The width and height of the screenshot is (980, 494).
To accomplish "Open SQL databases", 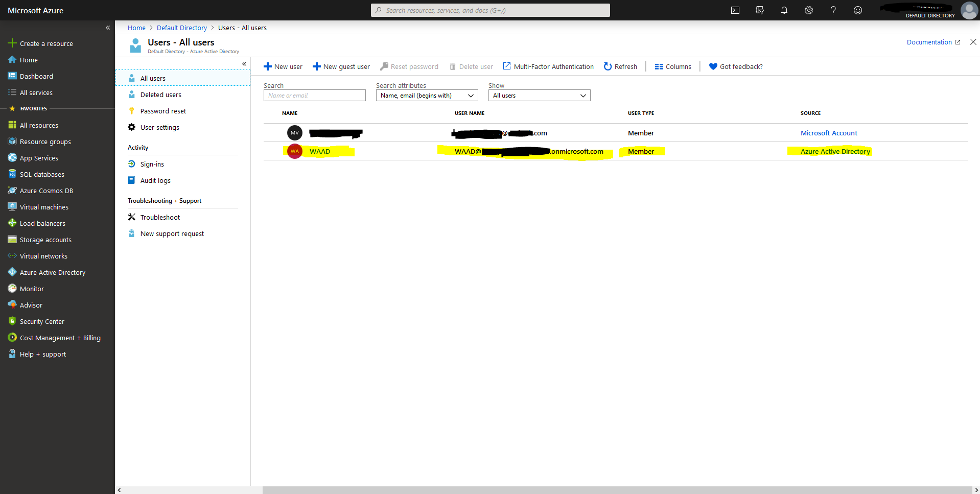I will pos(36,174).
